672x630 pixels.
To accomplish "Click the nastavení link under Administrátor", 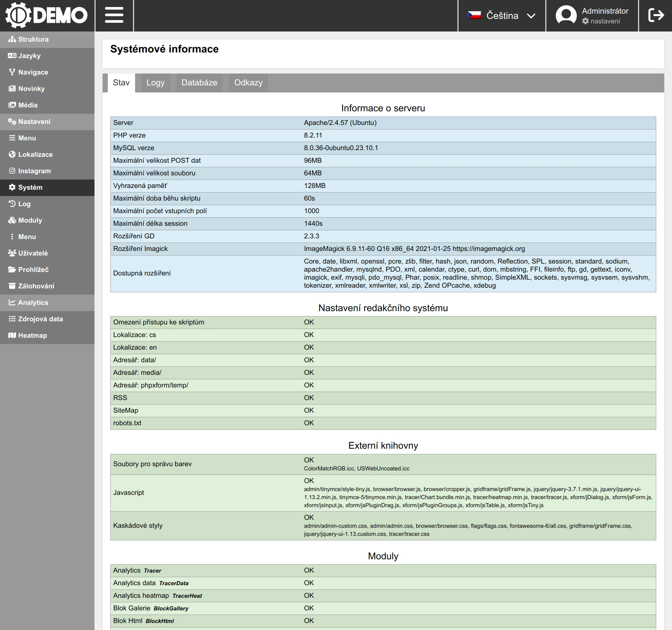I will pyautogui.click(x=605, y=21).
